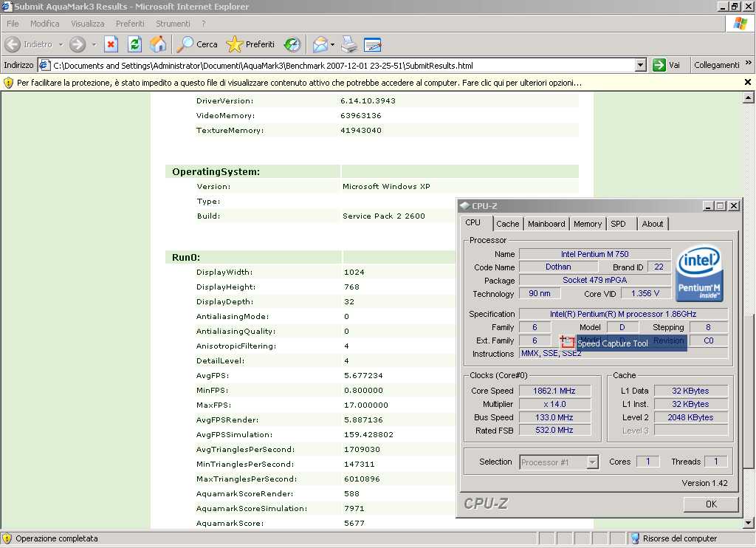Click the Multiplier x 14.0 value
The image size is (756, 548).
pyautogui.click(x=554, y=404)
